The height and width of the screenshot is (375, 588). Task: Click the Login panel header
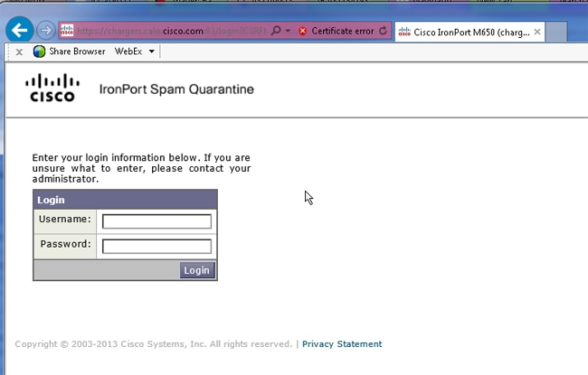[125, 200]
